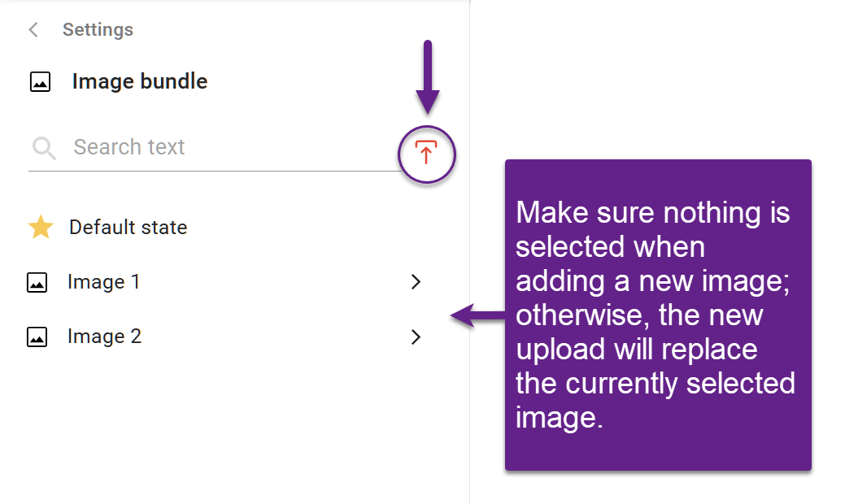
Task: Select the image icon beside Image 1
Action: [x=38, y=282]
